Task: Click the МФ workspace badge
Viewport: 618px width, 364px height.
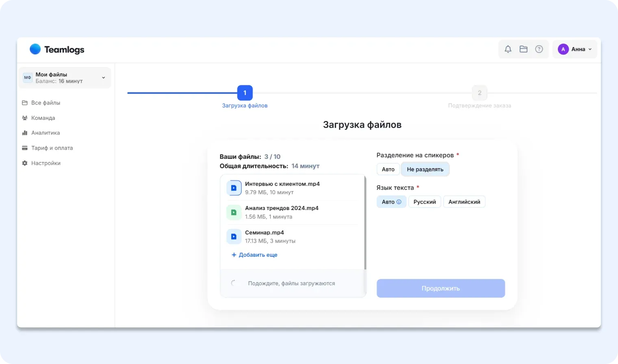Action: (28, 78)
